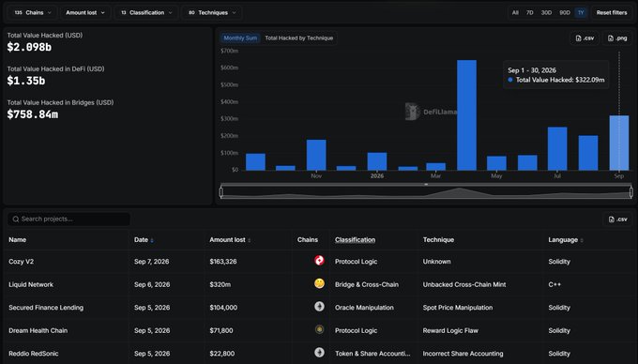This screenshot has width=638, height=364.
Task: Click the Jul bar in the monthly chart
Action: (557, 148)
